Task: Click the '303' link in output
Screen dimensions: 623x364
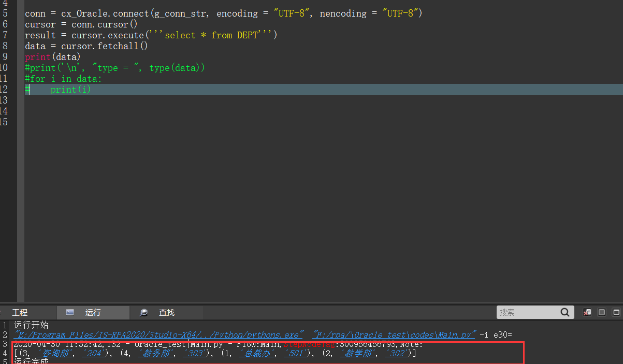Action: (195, 354)
